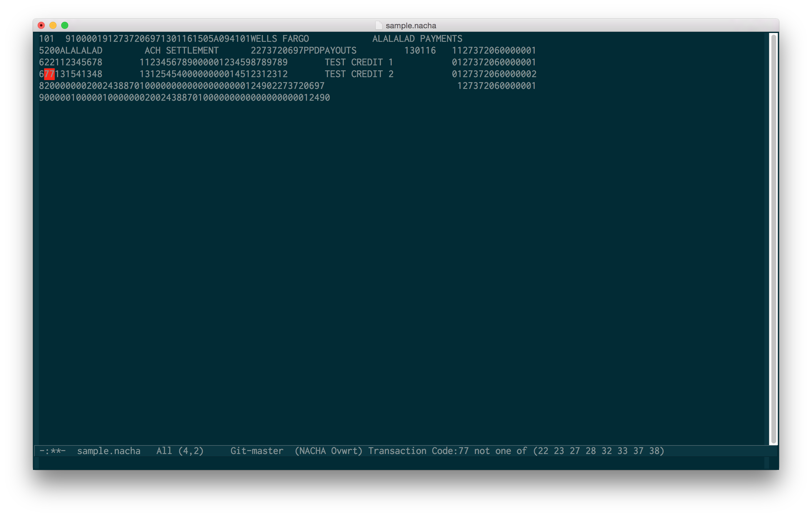
Task: Click TEST CREDIT 2 entry name
Action: (x=359, y=74)
